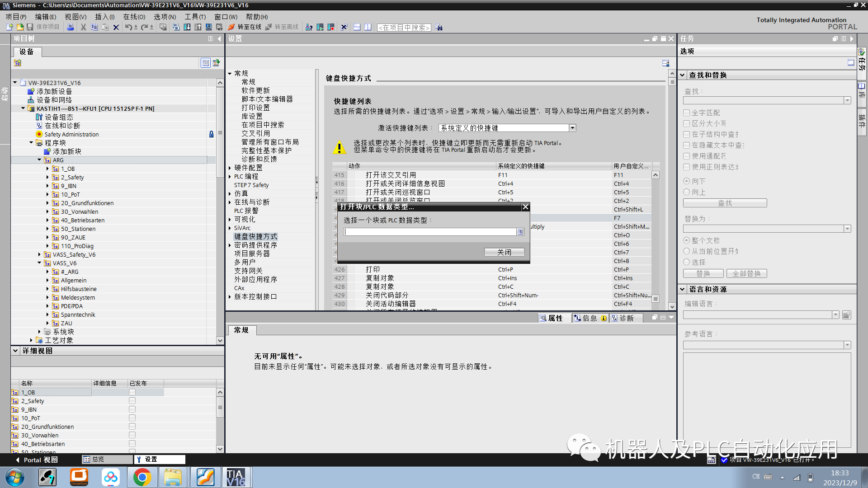Click the Cut scissors icon
This screenshot has width=868, height=488.
(x=83, y=27)
